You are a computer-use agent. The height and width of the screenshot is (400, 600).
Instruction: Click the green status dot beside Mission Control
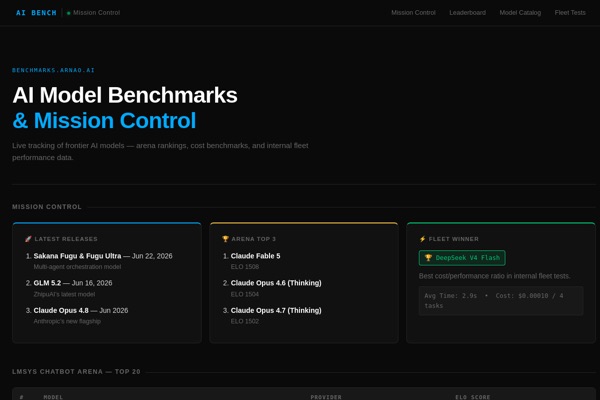point(68,13)
